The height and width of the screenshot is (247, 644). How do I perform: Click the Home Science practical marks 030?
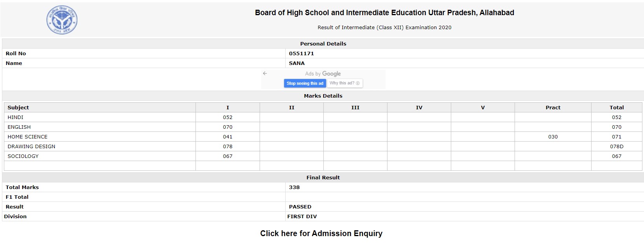tap(553, 137)
